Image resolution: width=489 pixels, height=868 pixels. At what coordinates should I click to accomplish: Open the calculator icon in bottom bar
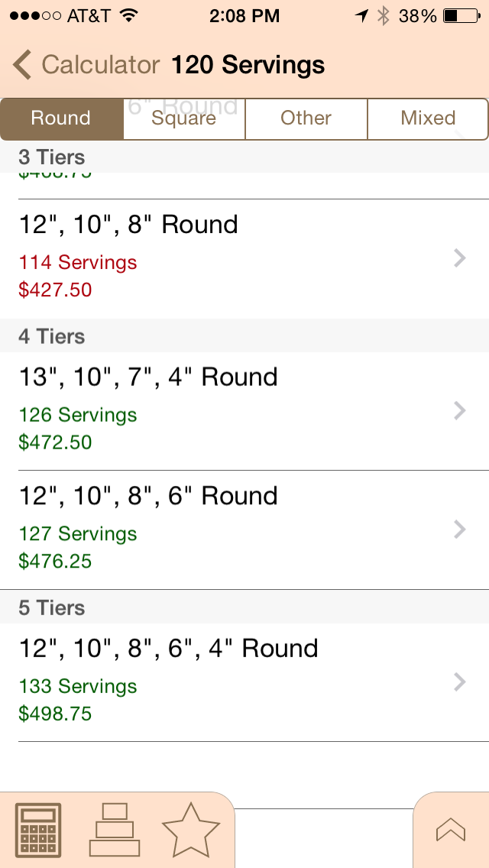(x=39, y=831)
